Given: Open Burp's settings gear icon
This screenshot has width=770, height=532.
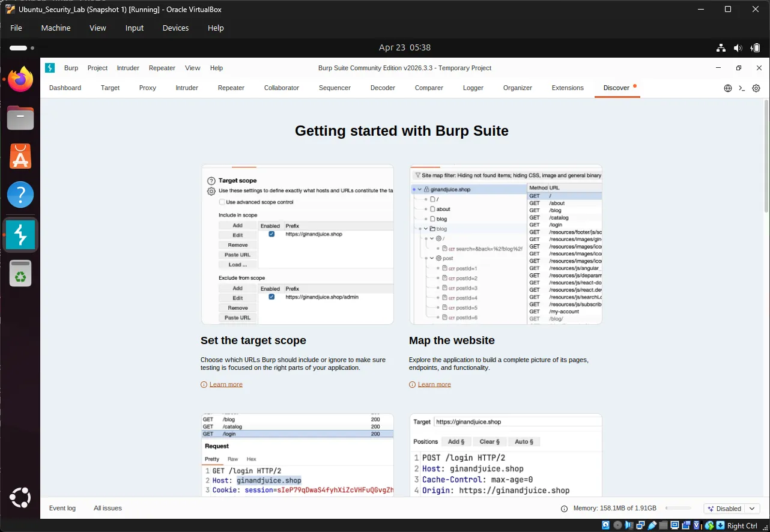Looking at the screenshot, I should pyautogui.click(x=756, y=88).
